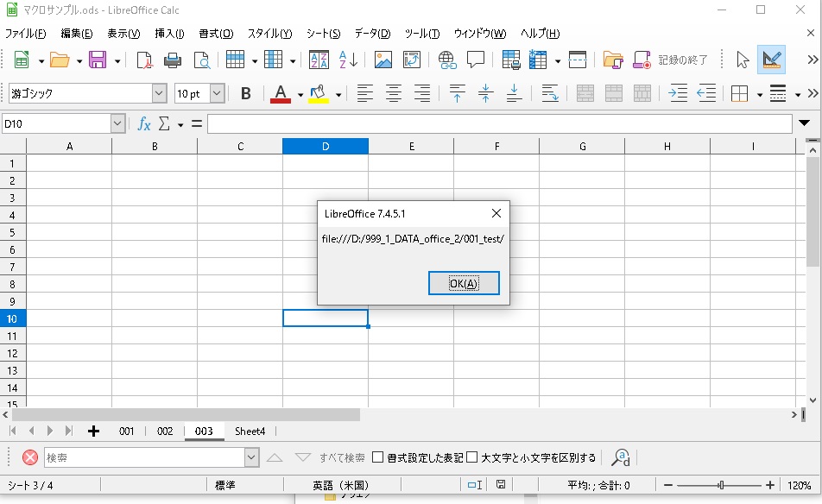The image size is (822, 504).
Task: Select column header G
Action: pyautogui.click(x=582, y=146)
